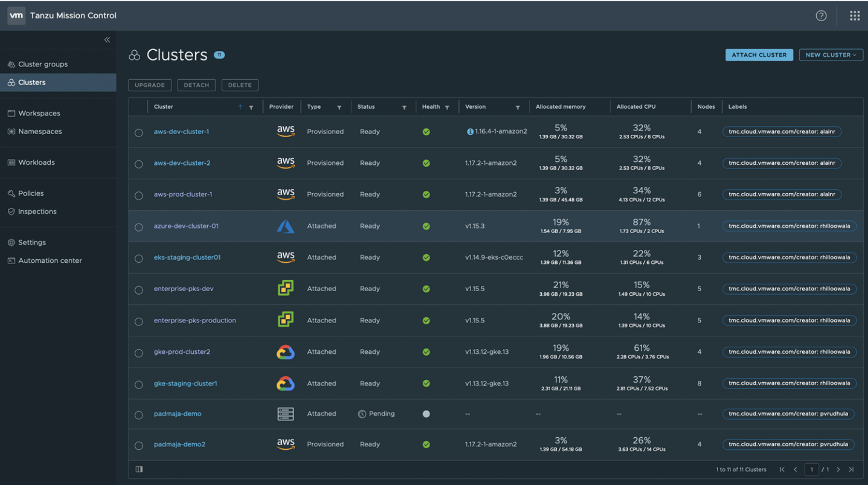Image resolution: width=868 pixels, height=485 pixels.
Task: Click the column settings icon at the table bottom
Action: click(x=140, y=469)
